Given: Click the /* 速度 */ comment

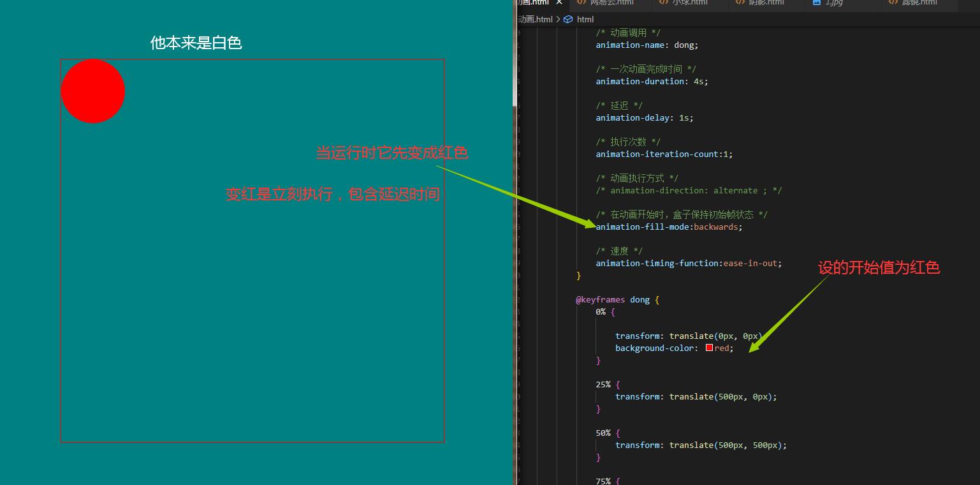Looking at the screenshot, I should (x=619, y=251).
